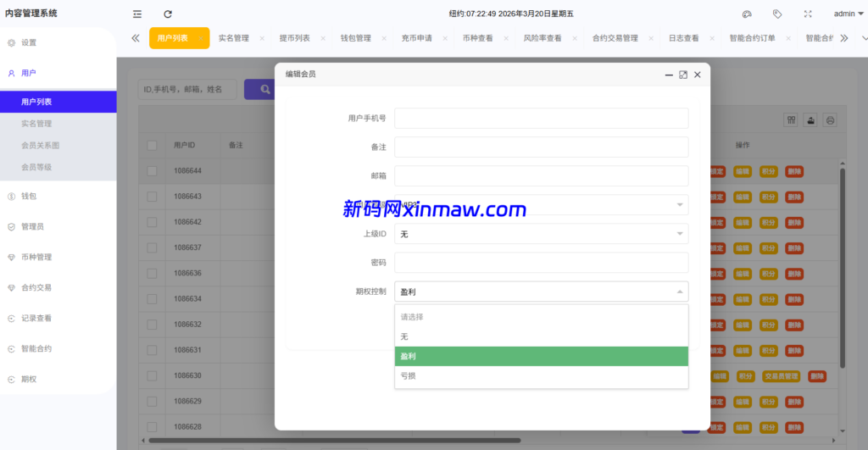The width and height of the screenshot is (868, 450).
Task: Click 编辑 for user 1086636
Action: 743,274
